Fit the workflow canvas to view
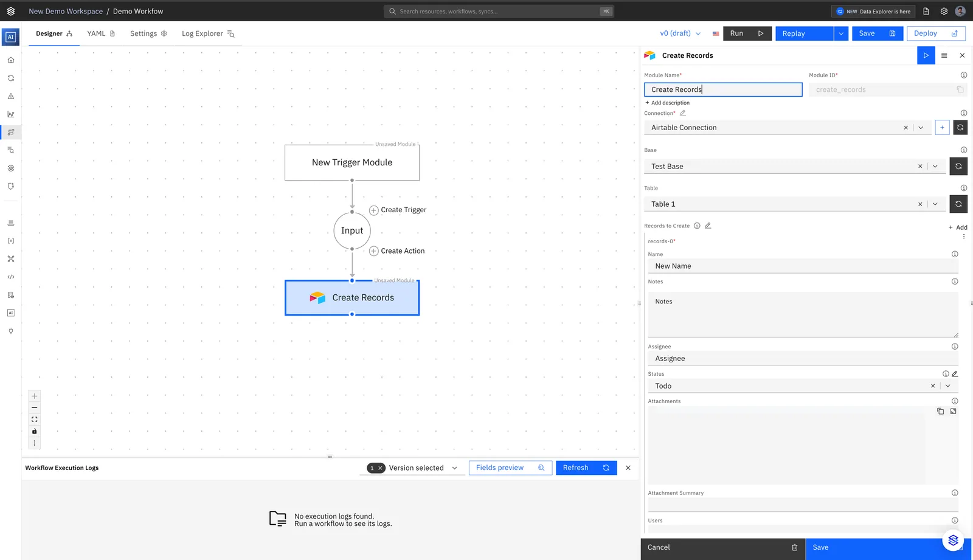Viewport: 973px width, 560px height. (x=35, y=420)
